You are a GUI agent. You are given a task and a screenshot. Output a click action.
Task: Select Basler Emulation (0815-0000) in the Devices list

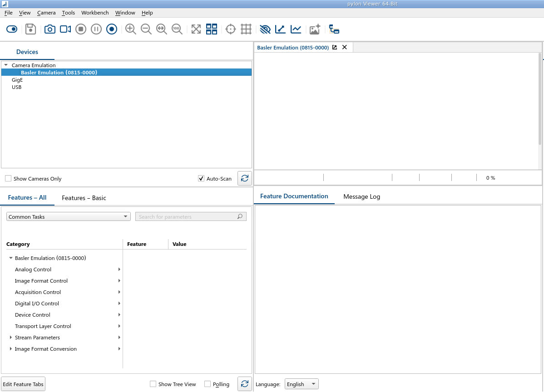(x=126, y=73)
